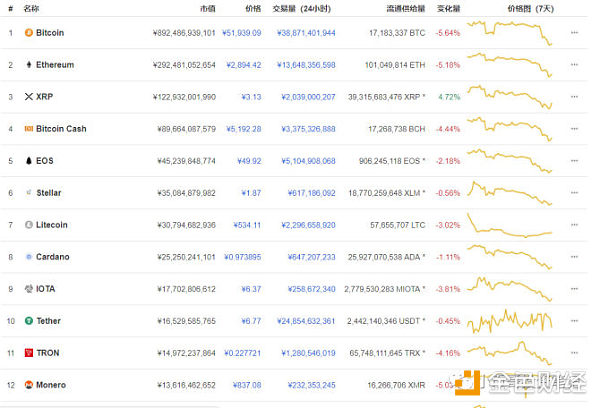Open the IOTA name link

coord(46,289)
